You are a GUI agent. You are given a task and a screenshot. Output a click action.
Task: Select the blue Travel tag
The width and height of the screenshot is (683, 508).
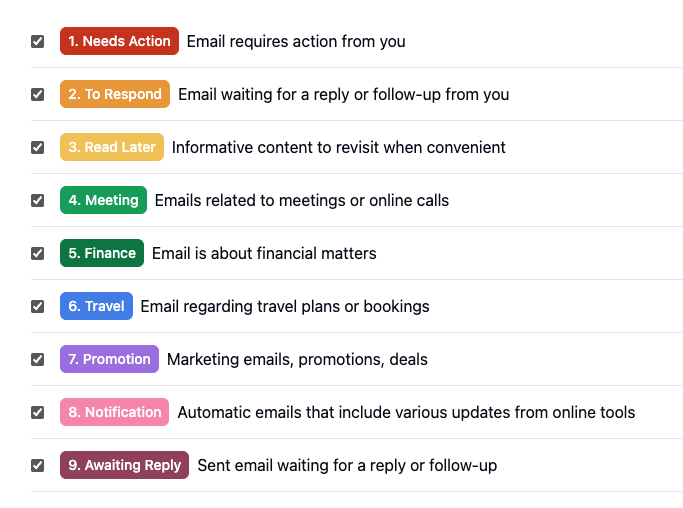[96, 306]
